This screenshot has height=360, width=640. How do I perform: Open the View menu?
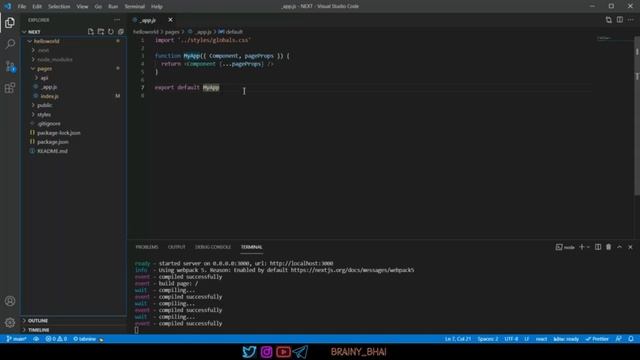coord(82,7)
